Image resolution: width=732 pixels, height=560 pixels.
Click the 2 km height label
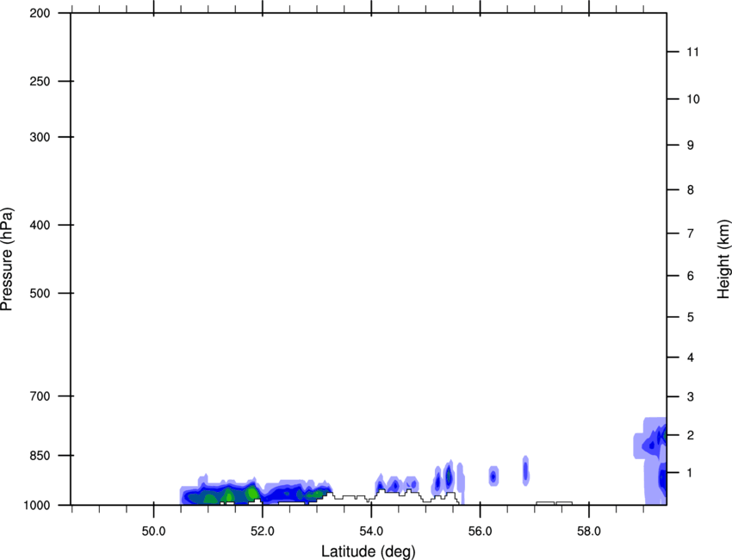point(690,435)
